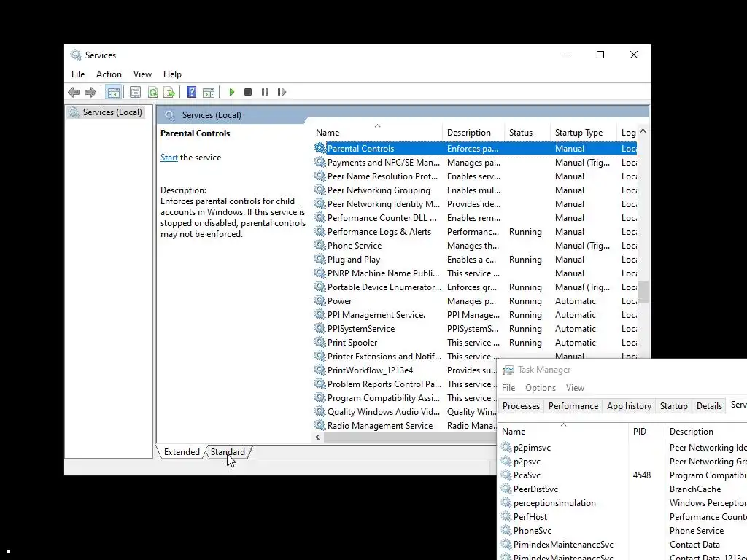Select PhoneSvc in Task Manager list
This screenshot has height=560, width=747.
pyautogui.click(x=623, y=531)
